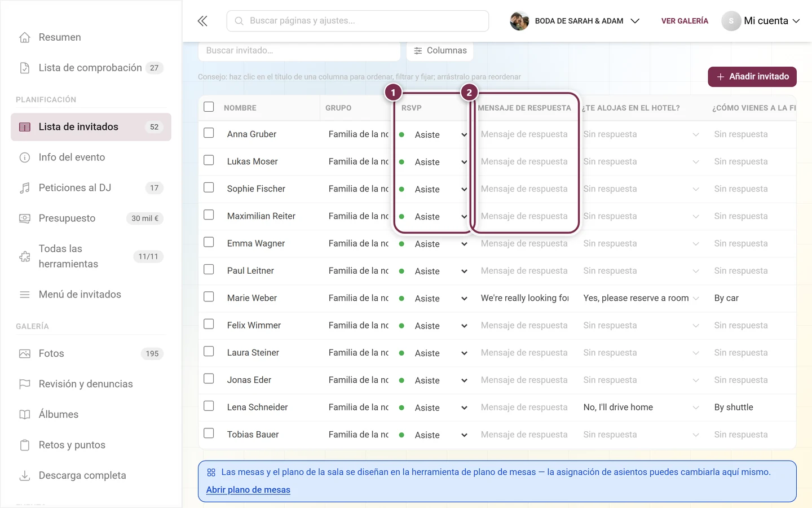Viewport: 812px width, 508px height.
Task: Click the Columnas button
Action: 440,51
